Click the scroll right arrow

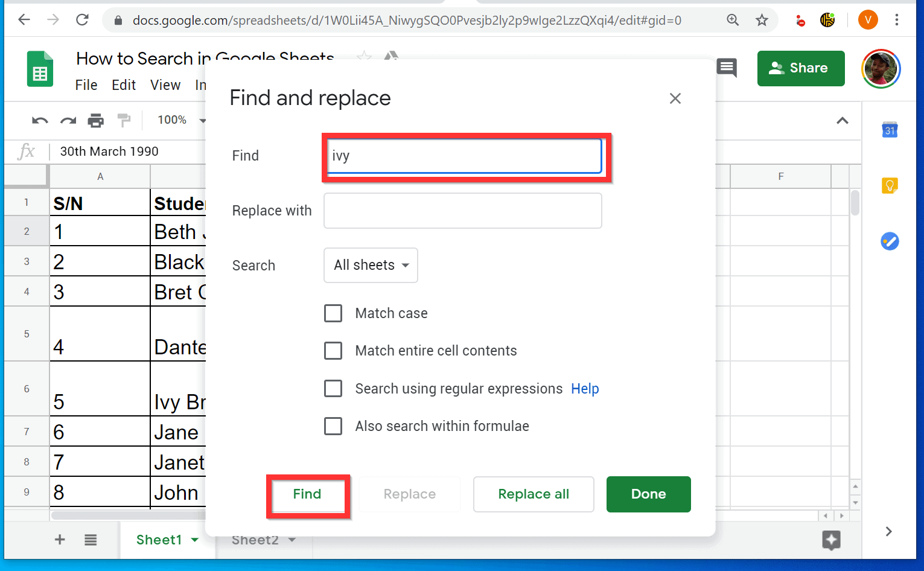point(841,516)
